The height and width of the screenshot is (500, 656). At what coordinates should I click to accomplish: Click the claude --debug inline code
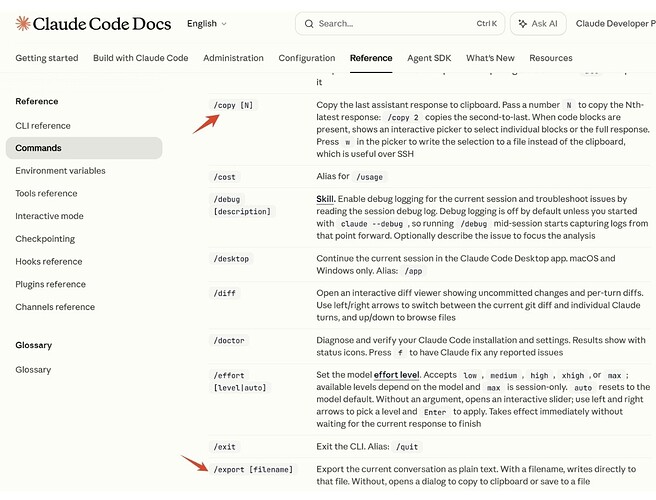372,224
